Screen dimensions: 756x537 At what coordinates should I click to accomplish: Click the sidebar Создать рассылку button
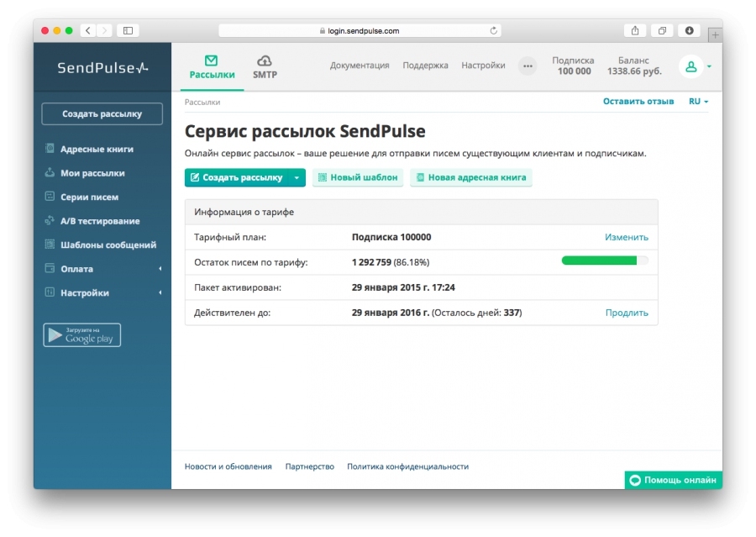pos(102,113)
